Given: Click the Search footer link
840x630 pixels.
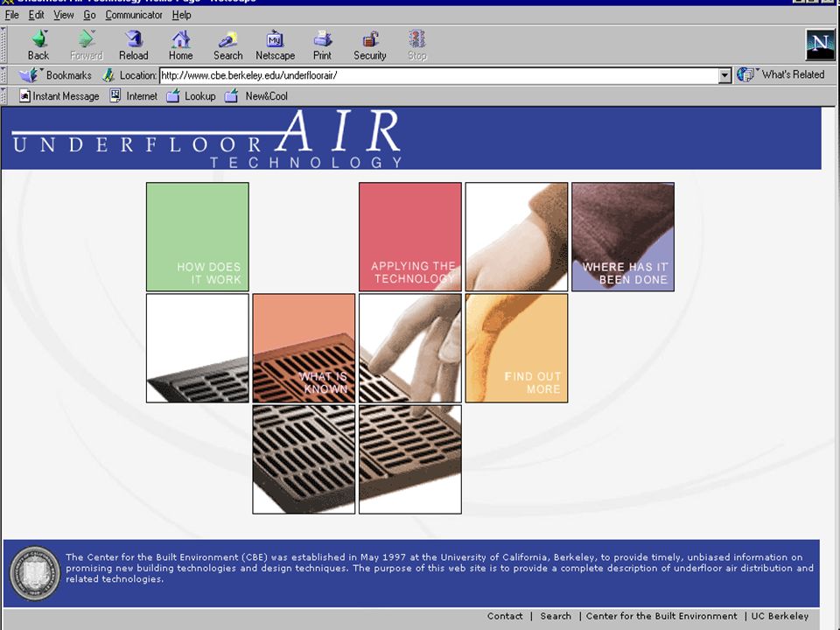Looking at the screenshot, I should [556, 616].
